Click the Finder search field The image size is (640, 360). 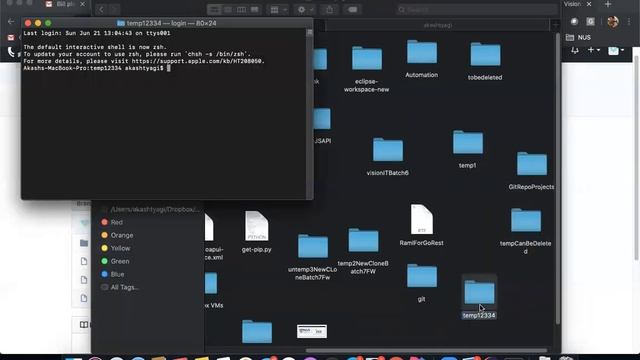click(477, 9)
